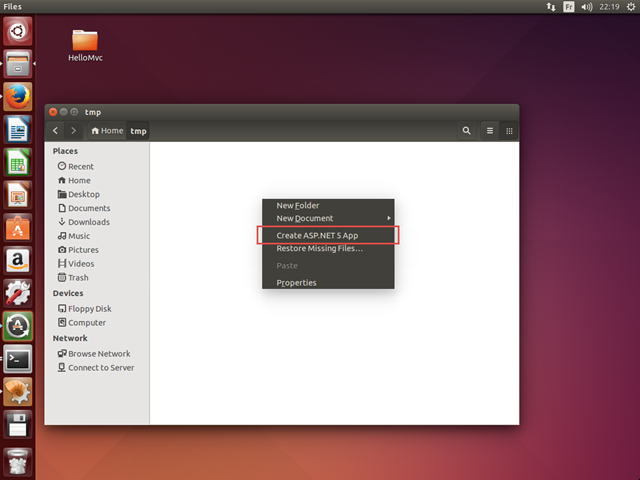Go forward with the right arrow button

click(73, 131)
